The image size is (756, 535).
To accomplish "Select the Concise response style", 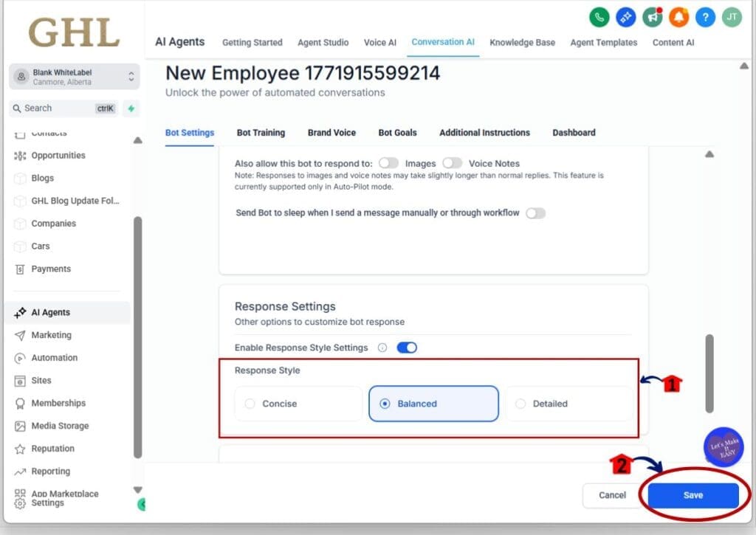I will click(298, 404).
